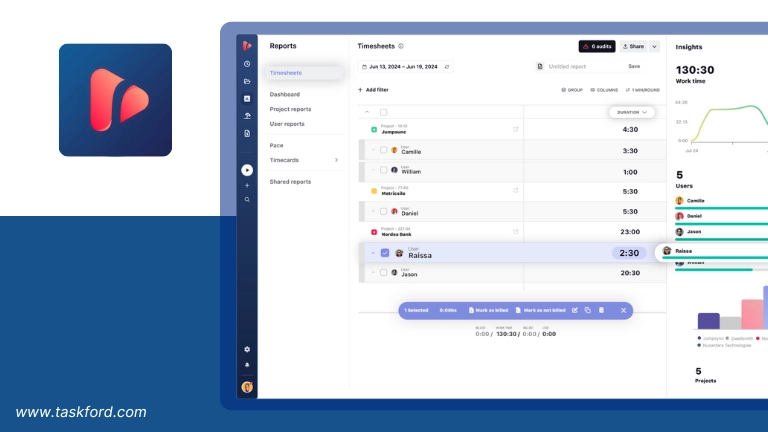Open the Metricsite project external link icon
The width and height of the screenshot is (768, 432).
coord(515,191)
